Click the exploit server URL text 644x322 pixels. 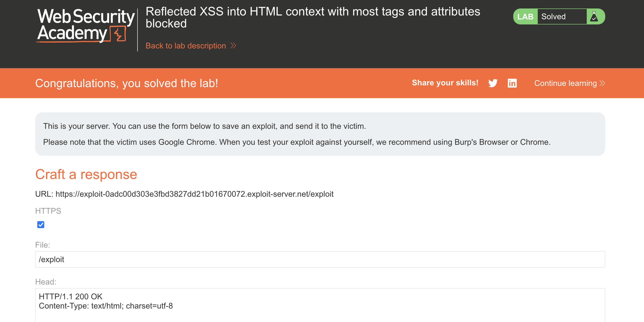tap(194, 194)
